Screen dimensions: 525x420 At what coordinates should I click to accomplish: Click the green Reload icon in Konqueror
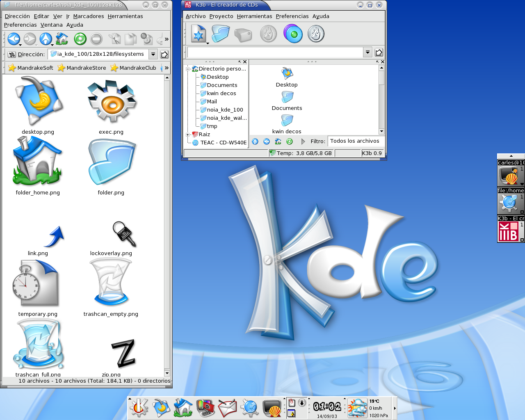80,39
